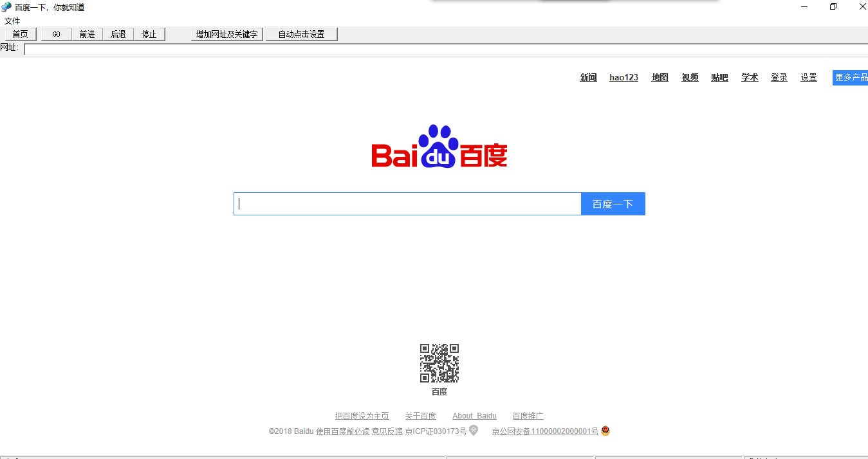Click the Baidu logo image
The height and width of the screenshot is (459, 868).
tap(439, 147)
